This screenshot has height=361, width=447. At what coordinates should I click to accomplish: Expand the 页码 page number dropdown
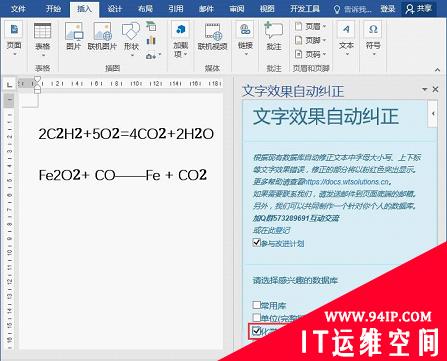[x=311, y=54]
